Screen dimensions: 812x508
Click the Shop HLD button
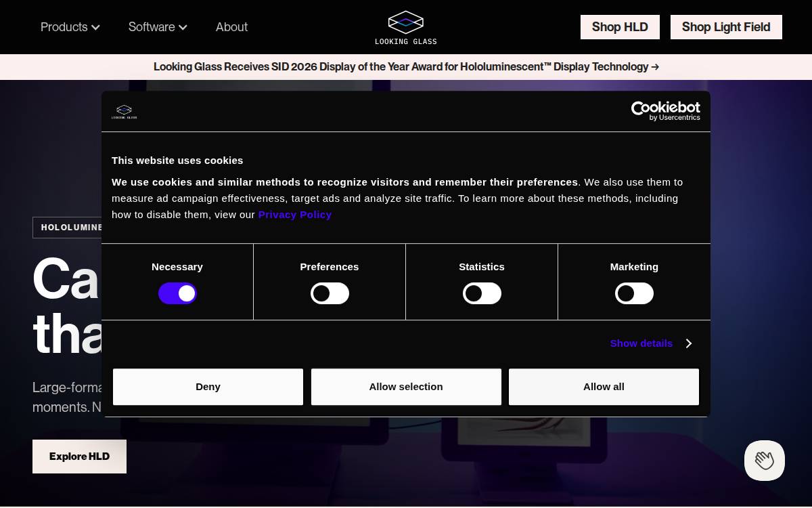[620, 27]
